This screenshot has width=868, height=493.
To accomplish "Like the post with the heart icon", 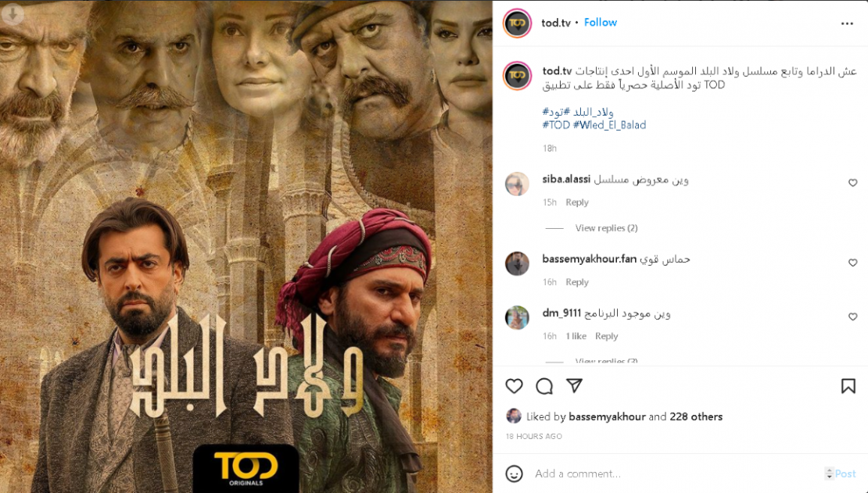I will coord(514,386).
